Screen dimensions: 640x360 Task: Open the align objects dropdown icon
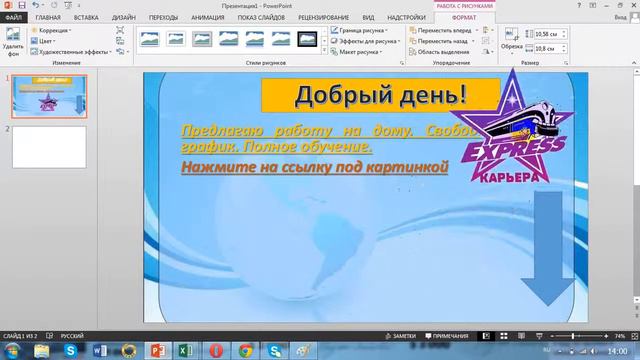pos(488,30)
